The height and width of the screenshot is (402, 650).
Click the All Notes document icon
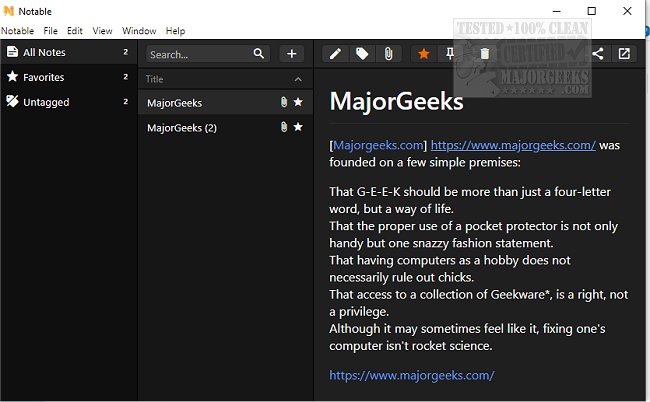pyautogui.click(x=12, y=52)
